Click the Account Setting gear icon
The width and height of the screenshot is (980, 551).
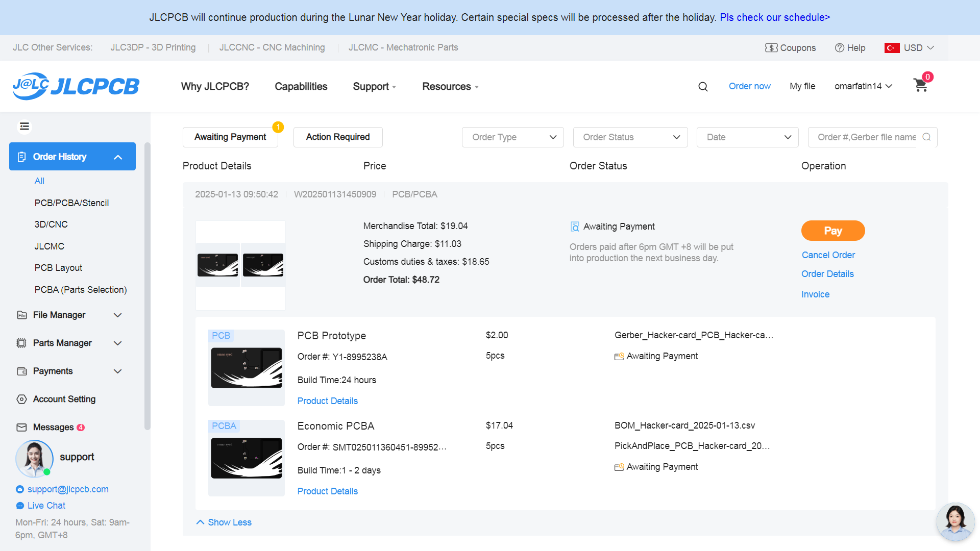coord(21,399)
